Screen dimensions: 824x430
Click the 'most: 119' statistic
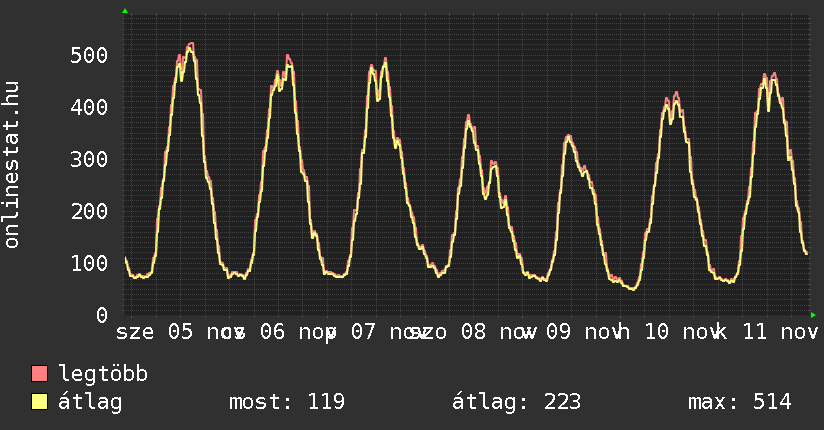tap(286, 402)
